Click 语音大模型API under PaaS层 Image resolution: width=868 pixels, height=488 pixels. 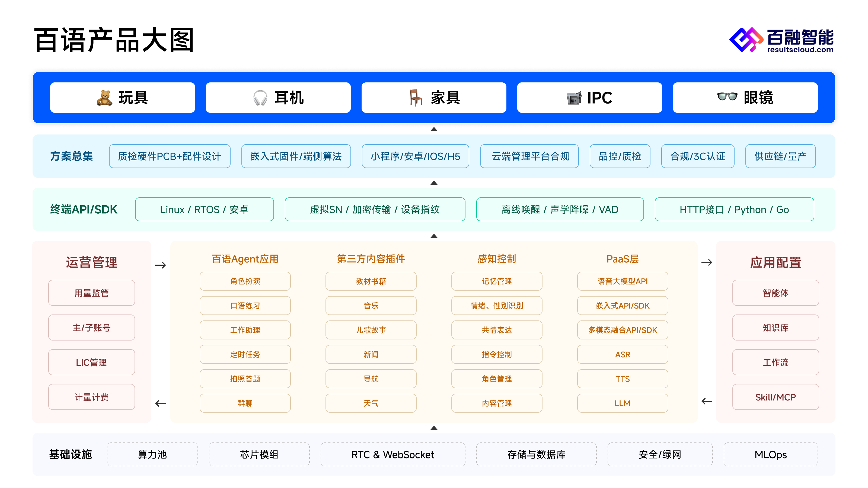(x=623, y=281)
